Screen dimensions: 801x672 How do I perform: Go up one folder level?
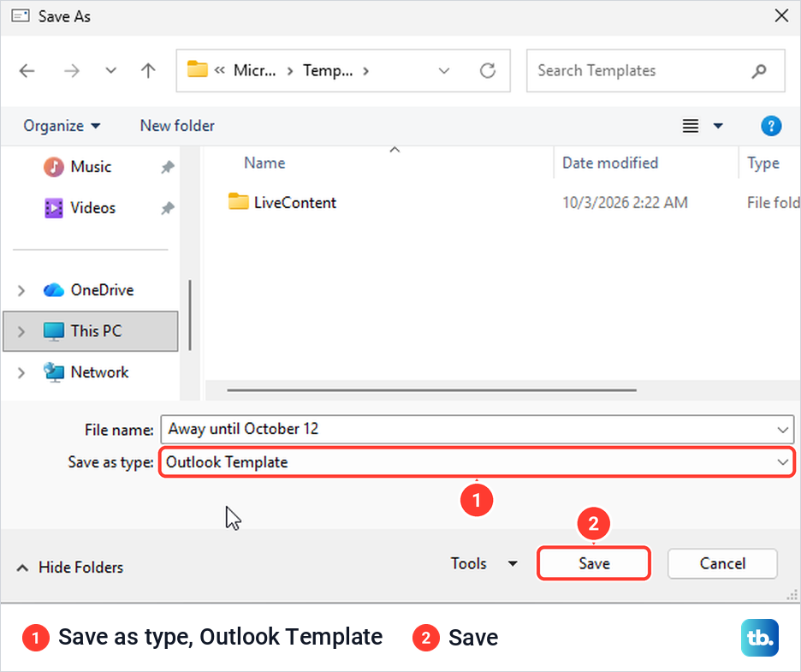click(148, 70)
